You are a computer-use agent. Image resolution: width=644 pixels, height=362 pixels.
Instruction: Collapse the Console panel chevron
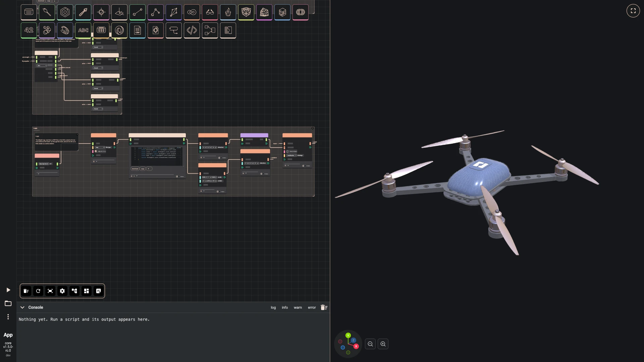[x=22, y=307]
